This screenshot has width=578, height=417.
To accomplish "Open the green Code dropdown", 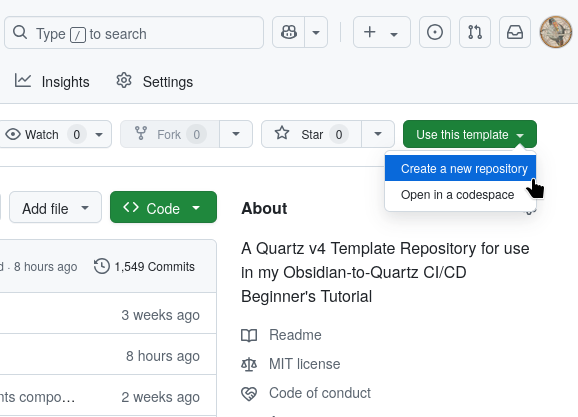I will coord(163,208).
